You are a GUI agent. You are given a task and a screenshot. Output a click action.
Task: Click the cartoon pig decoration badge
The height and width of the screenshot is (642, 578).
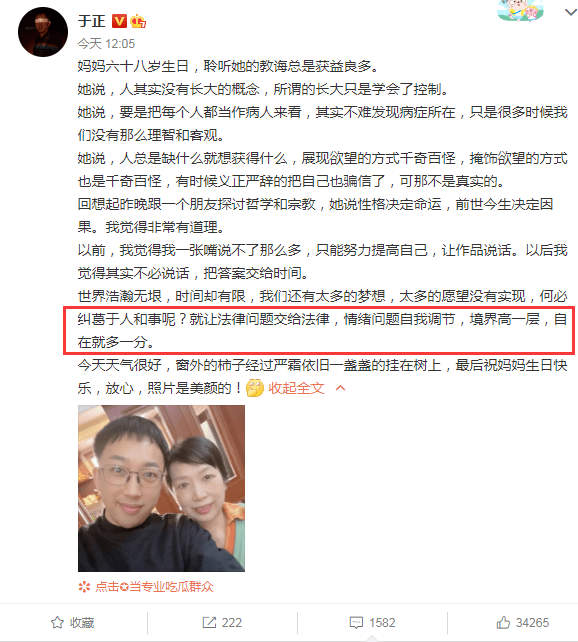tap(520, 10)
